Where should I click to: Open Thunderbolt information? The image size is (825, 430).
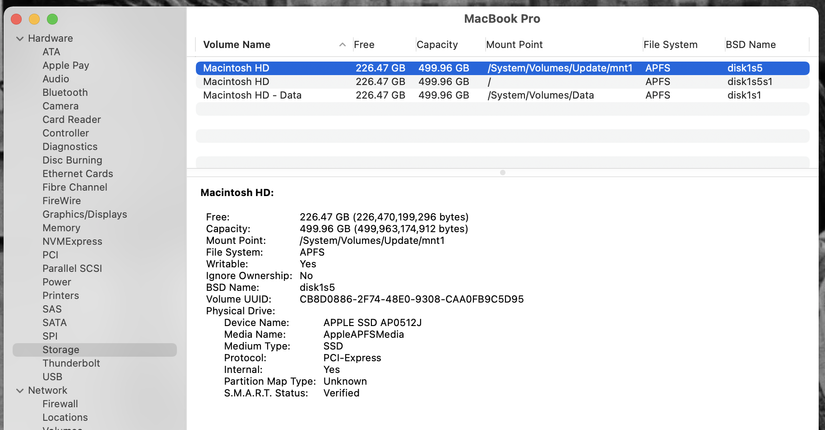click(x=71, y=363)
